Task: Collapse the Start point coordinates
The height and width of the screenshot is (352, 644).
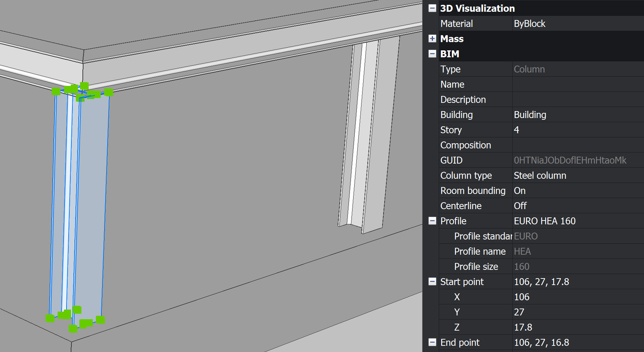Action: pyautogui.click(x=432, y=282)
